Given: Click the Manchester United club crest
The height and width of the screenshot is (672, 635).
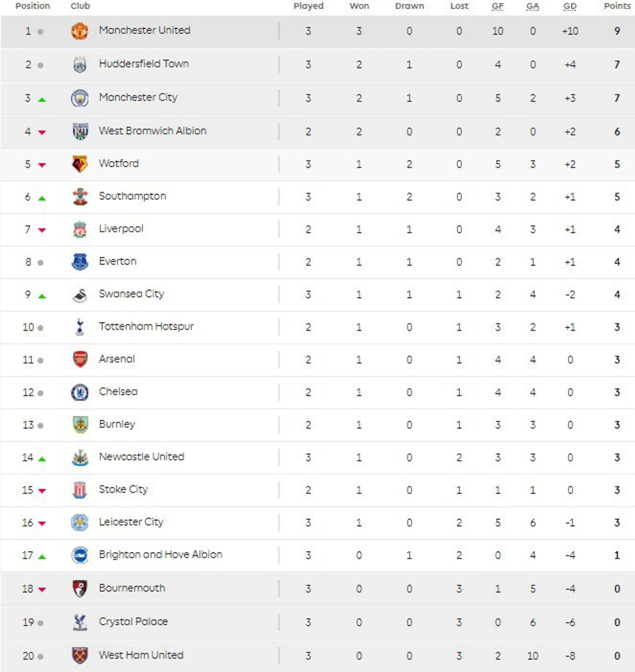Looking at the screenshot, I should tap(80, 31).
